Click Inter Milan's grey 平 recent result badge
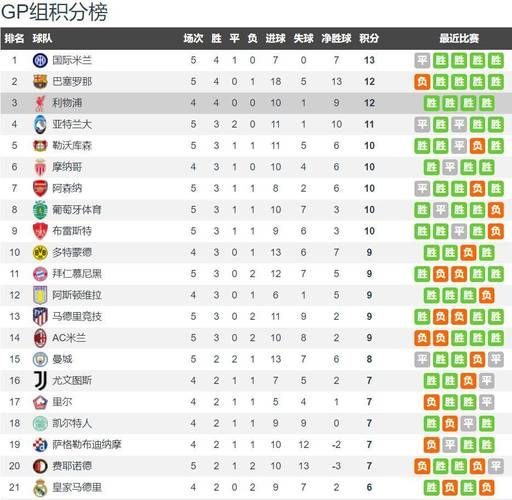This screenshot has height=500, width=512. (422, 60)
